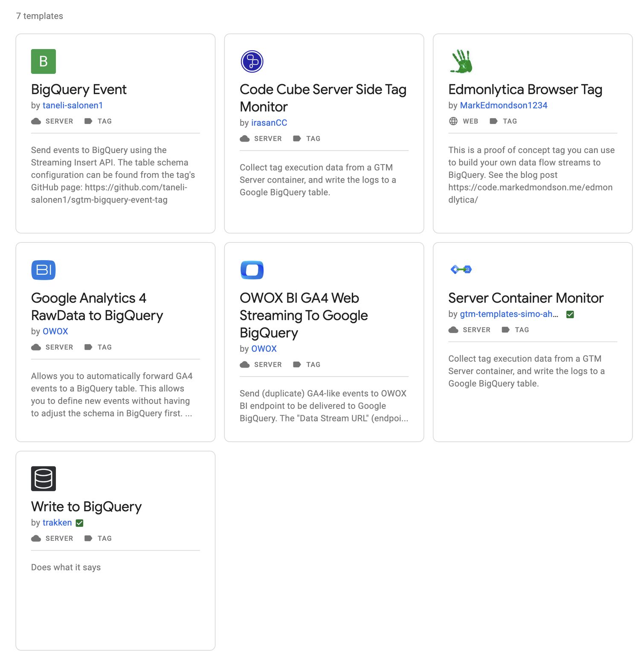Click the Code Cube blue circle logo
Screen dimensions: 644x655
(252, 61)
